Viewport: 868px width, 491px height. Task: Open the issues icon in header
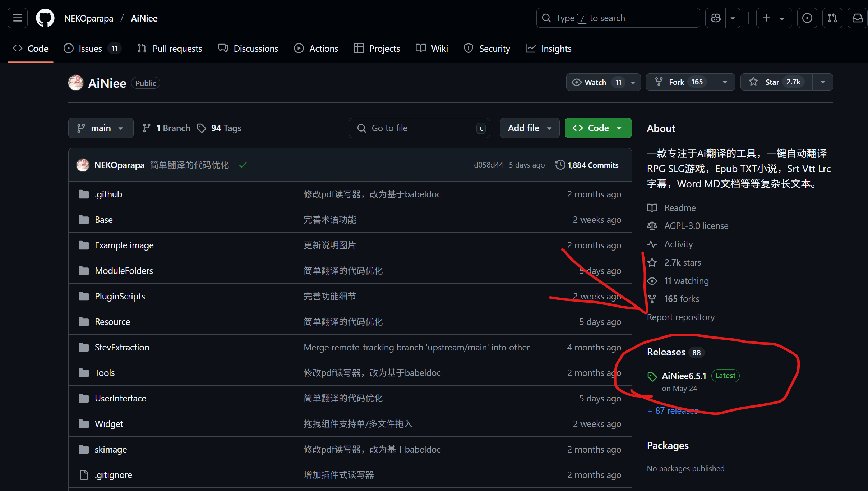pyautogui.click(x=807, y=18)
